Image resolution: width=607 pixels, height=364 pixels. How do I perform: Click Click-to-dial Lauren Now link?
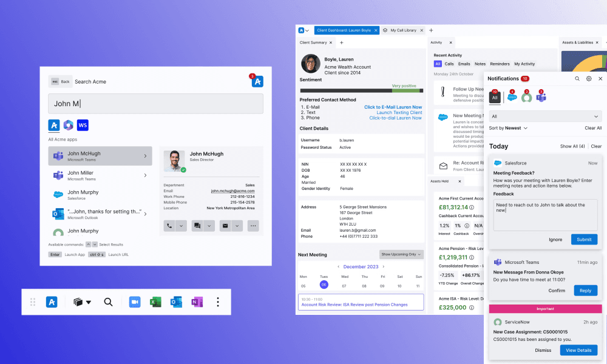(395, 118)
